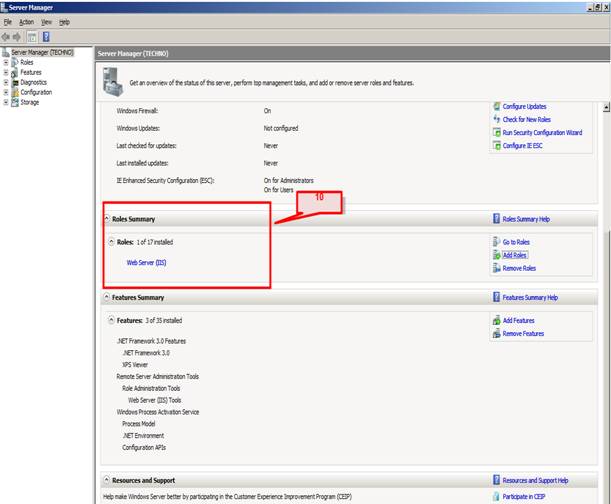Click the Back arrow in the toolbar
The height and width of the screenshot is (504, 611).
point(7,36)
